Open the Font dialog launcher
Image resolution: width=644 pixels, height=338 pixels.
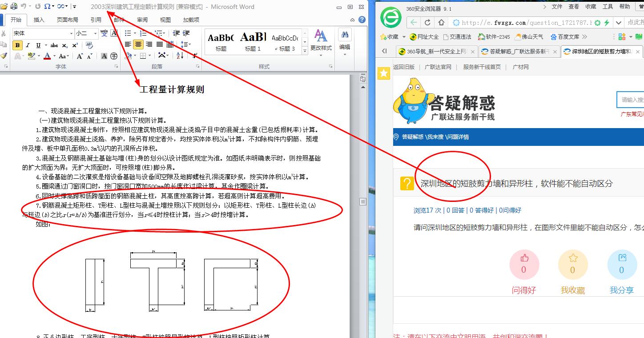tap(117, 66)
